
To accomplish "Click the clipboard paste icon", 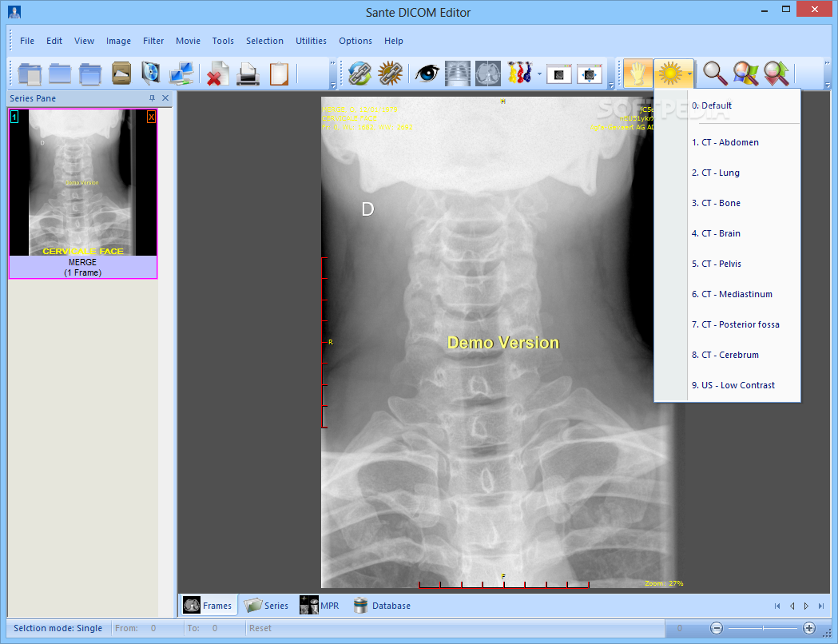I will click(x=279, y=74).
